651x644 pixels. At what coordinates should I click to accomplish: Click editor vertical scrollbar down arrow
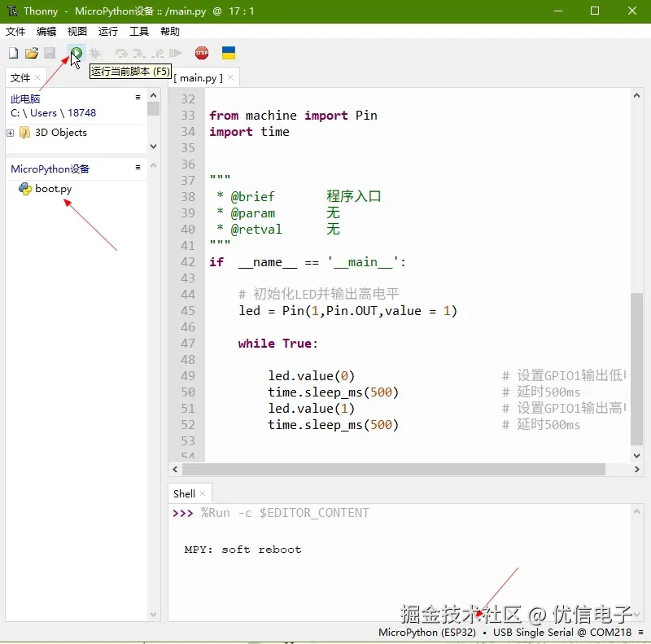[x=636, y=455]
